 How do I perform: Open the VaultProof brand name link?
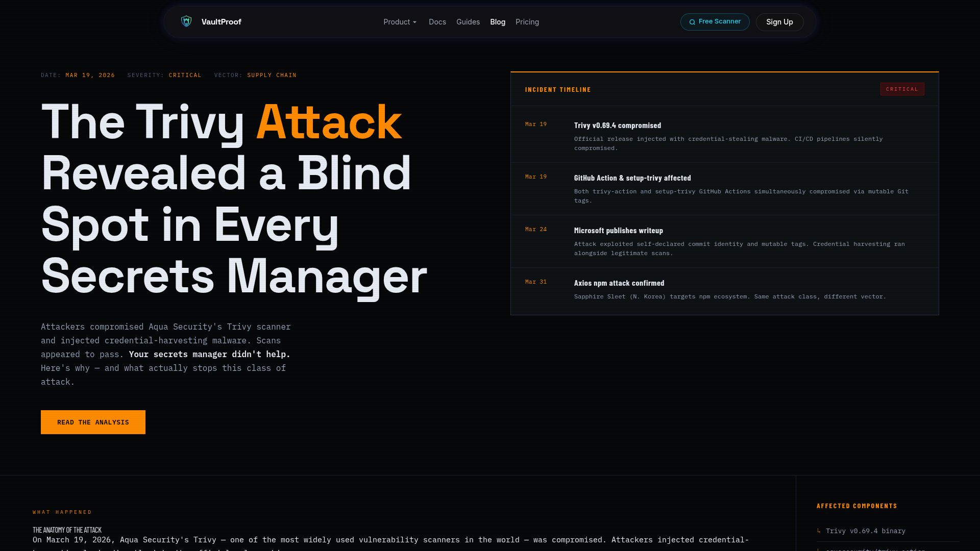click(221, 22)
